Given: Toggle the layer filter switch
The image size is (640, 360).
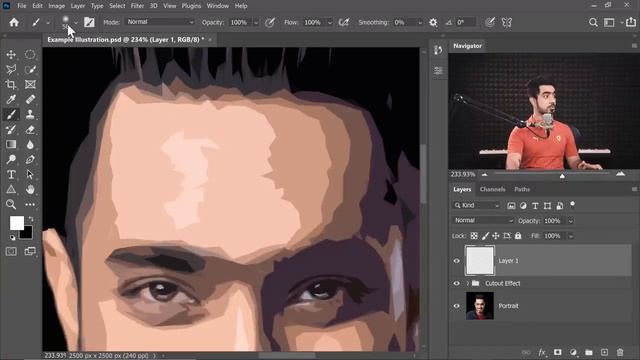Looking at the screenshot, I should tap(573, 204).
